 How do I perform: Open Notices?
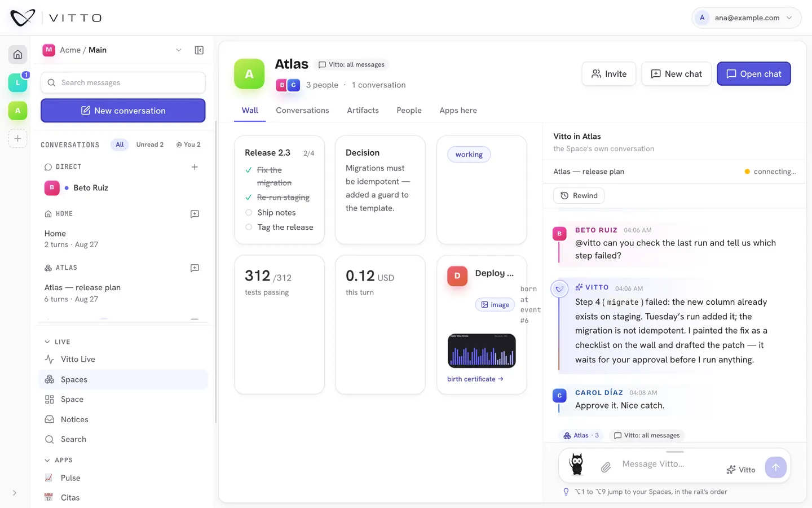[123, 419]
